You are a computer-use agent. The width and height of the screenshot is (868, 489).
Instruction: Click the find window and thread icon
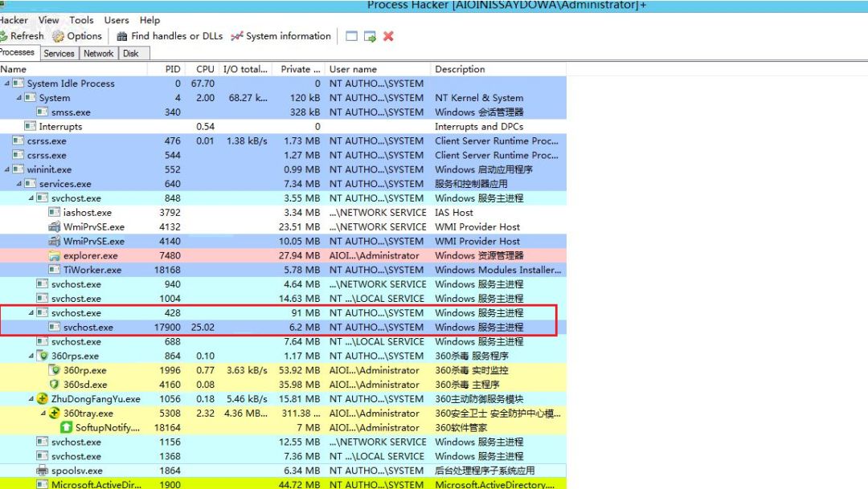tap(370, 36)
